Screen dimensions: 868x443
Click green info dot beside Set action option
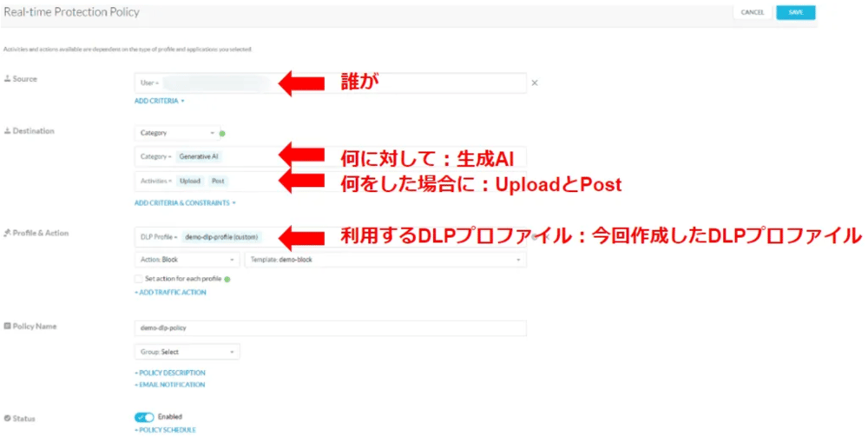pos(227,279)
